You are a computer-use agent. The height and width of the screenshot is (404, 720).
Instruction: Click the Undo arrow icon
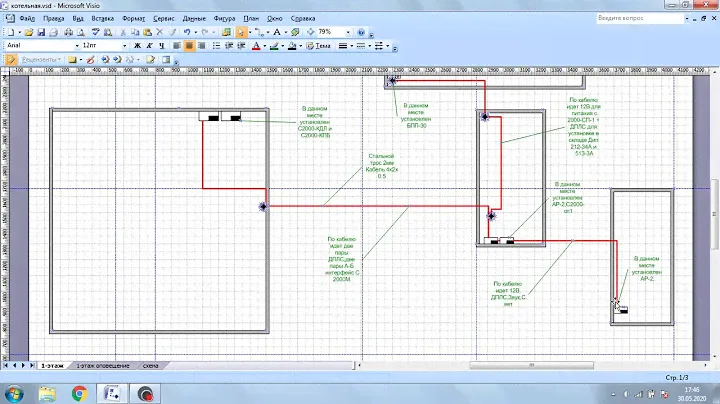coord(187,32)
